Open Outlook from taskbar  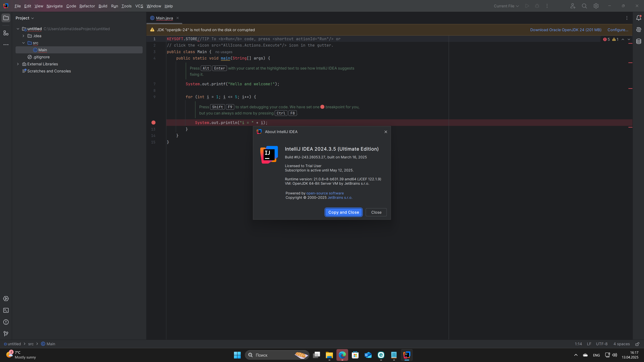pos(368,355)
